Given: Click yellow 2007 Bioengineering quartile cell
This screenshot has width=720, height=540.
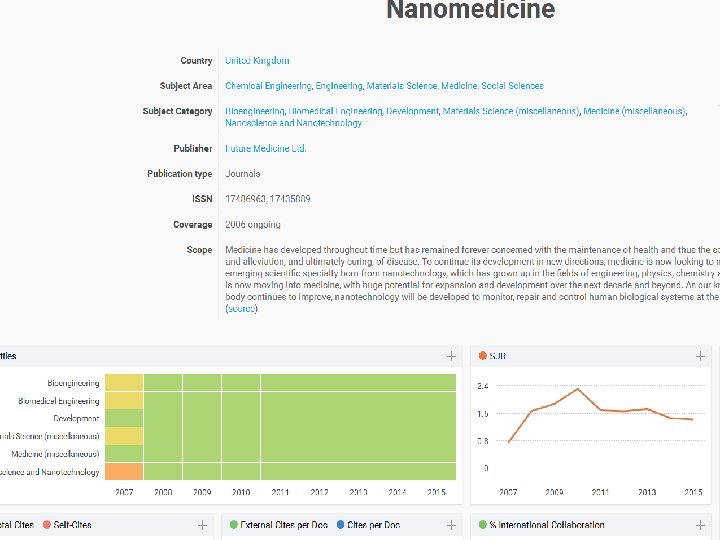Looking at the screenshot, I should [124, 382].
